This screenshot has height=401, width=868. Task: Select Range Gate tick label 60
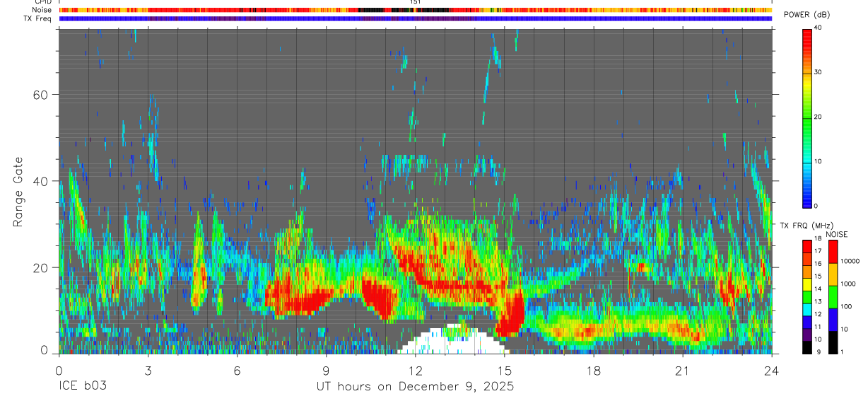[40, 94]
